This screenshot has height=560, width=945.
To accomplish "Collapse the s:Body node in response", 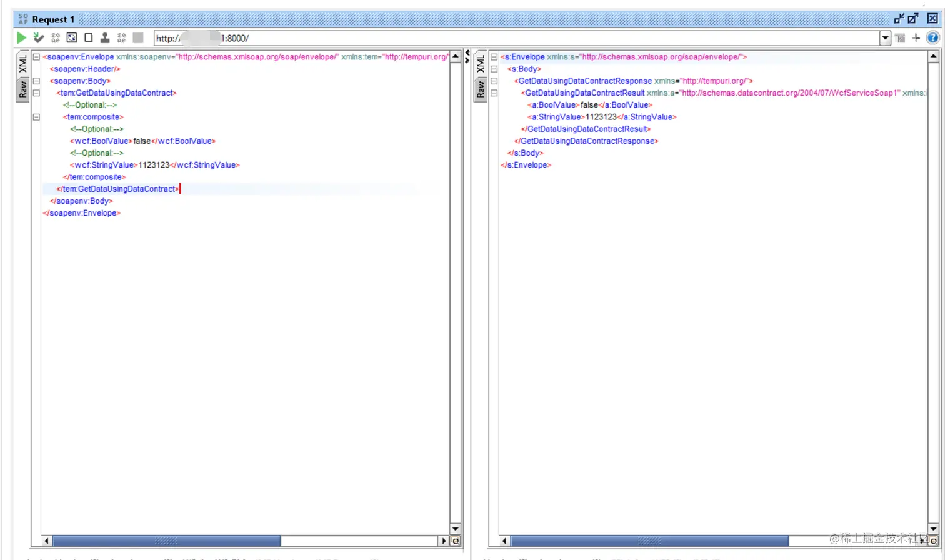I will [x=494, y=69].
